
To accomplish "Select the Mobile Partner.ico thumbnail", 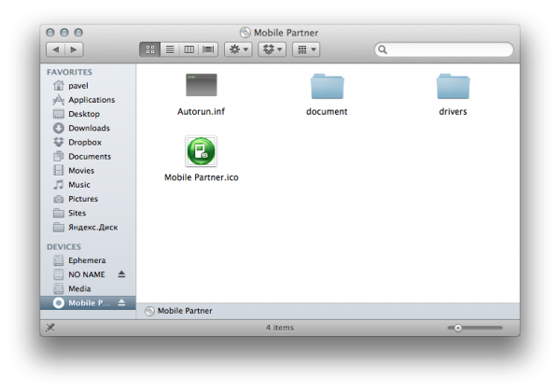I will 201,151.
